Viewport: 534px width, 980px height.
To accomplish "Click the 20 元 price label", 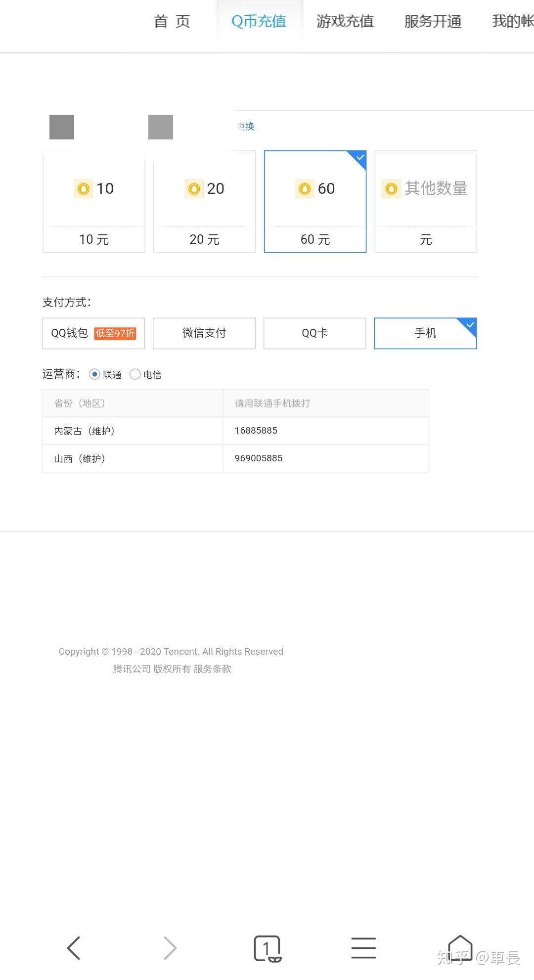I will coord(205,240).
